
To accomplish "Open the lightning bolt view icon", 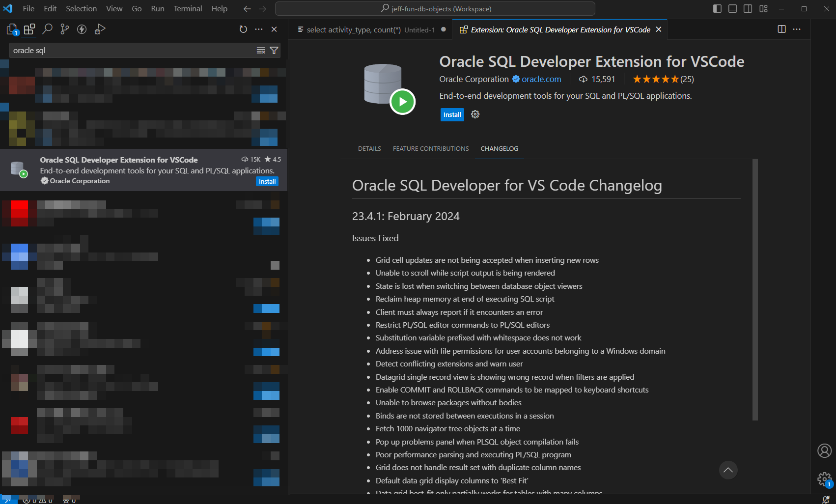I will (x=82, y=29).
